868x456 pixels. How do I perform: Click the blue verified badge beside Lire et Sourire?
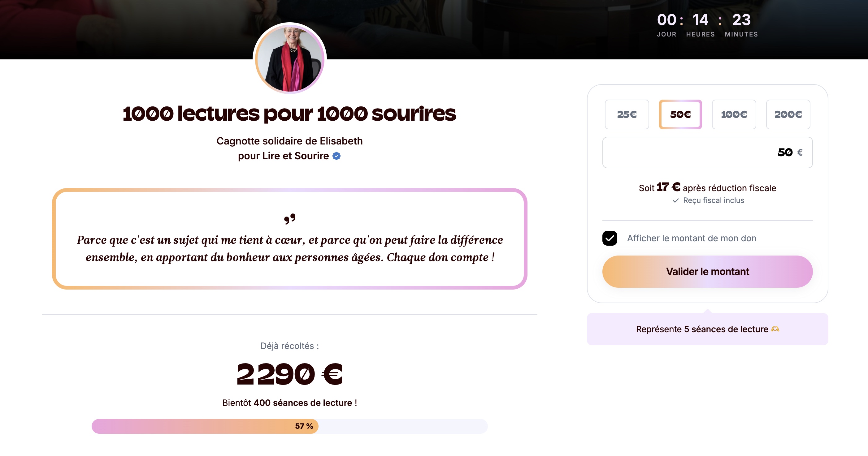tap(336, 156)
